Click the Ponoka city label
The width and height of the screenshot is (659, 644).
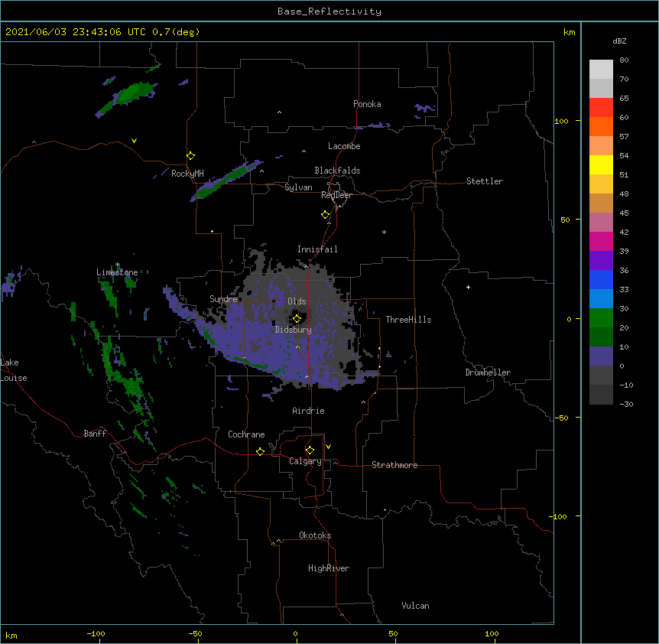(367, 104)
